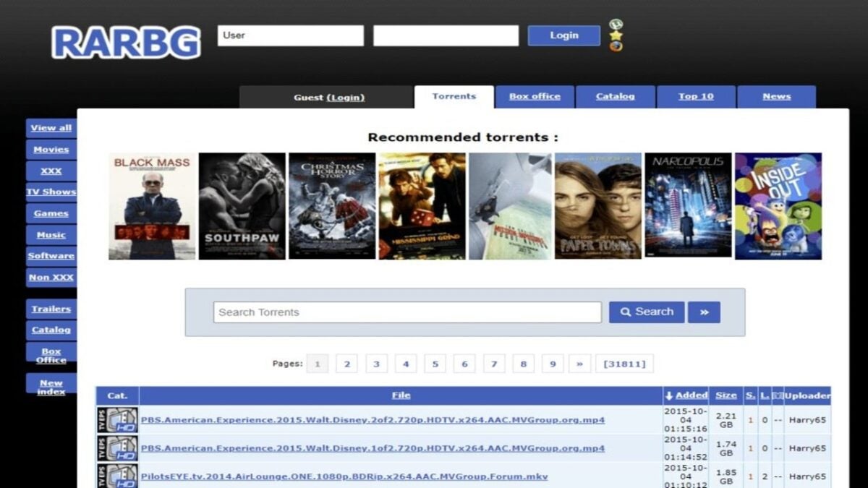Image resolution: width=868 pixels, height=488 pixels.
Task: Open Trailers from sidebar
Action: (51, 309)
